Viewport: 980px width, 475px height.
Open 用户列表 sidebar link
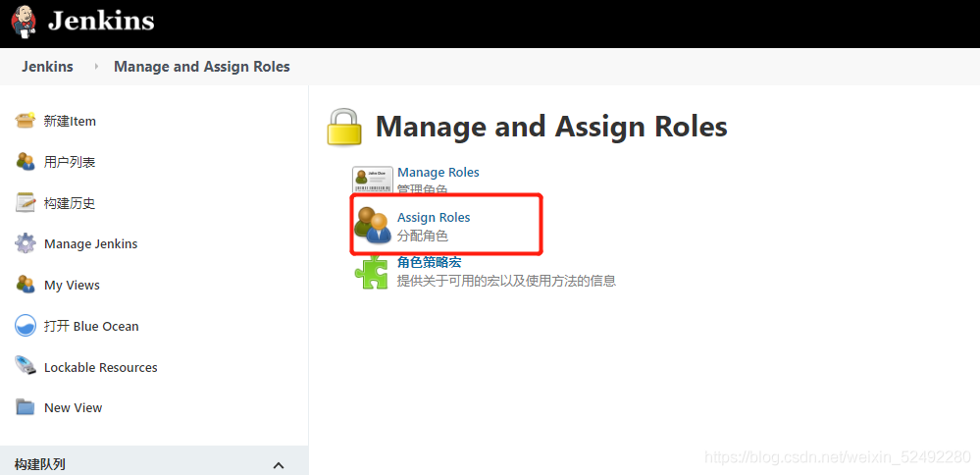click(70, 163)
